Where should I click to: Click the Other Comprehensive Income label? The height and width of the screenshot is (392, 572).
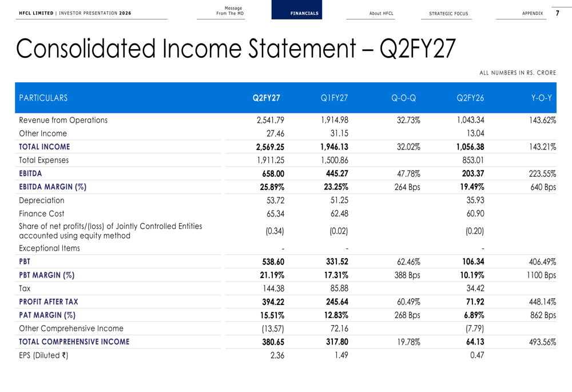pos(71,328)
